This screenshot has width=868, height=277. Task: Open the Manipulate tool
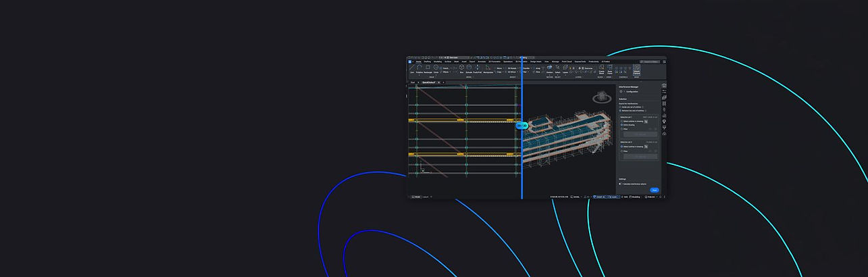point(488,69)
